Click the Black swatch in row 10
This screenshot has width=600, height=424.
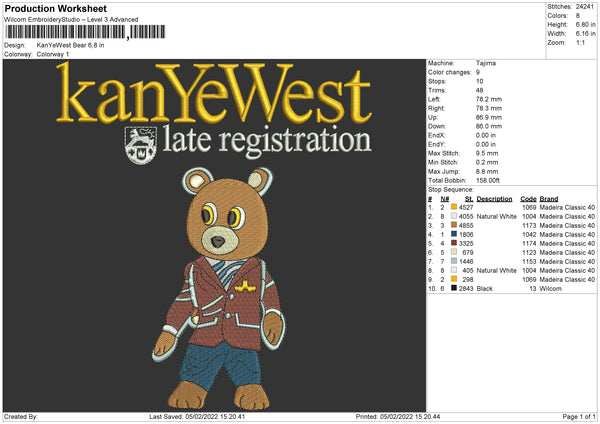(x=454, y=288)
